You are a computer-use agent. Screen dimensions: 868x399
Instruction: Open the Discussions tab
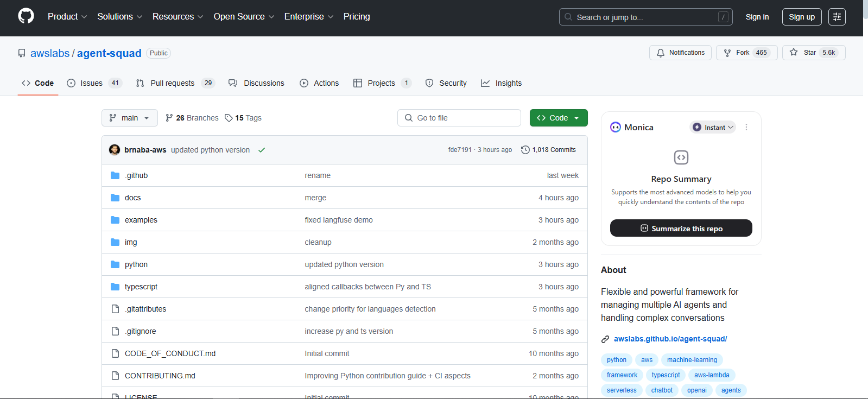click(256, 83)
